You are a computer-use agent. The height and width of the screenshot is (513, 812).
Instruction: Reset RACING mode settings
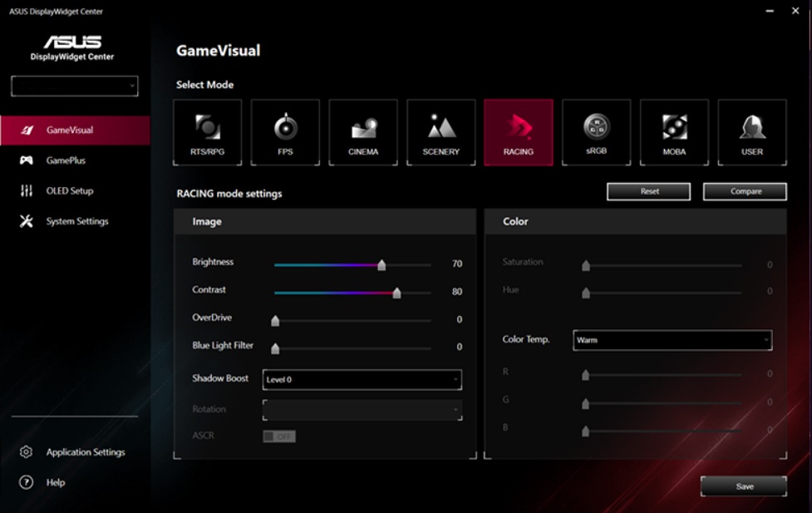click(x=648, y=191)
